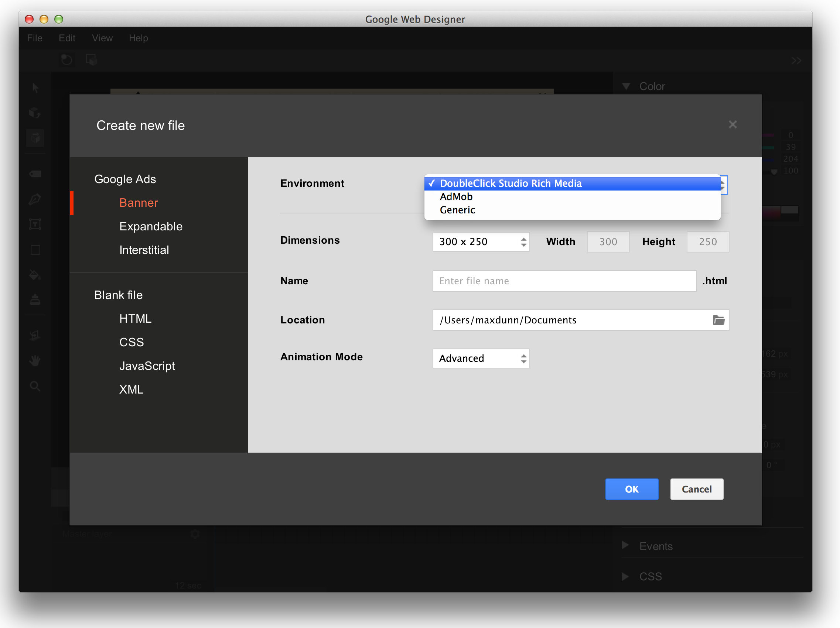Select the Pen tool

pyautogui.click(x=35, y=199)
